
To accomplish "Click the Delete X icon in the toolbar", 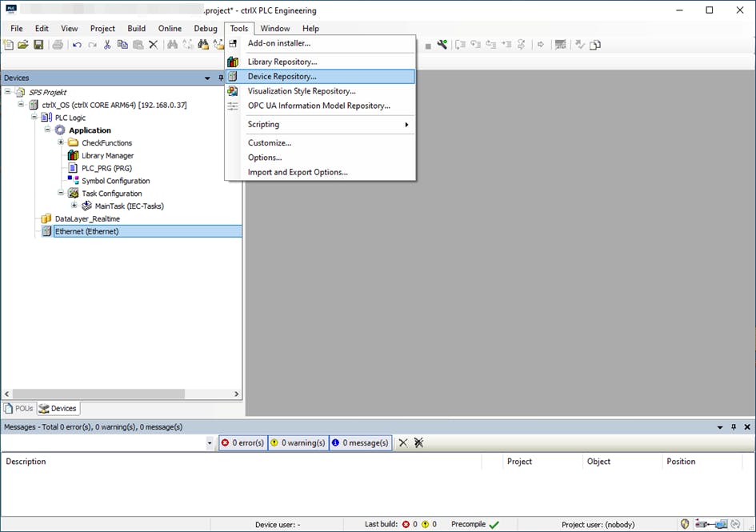I will tap(153, 45).
